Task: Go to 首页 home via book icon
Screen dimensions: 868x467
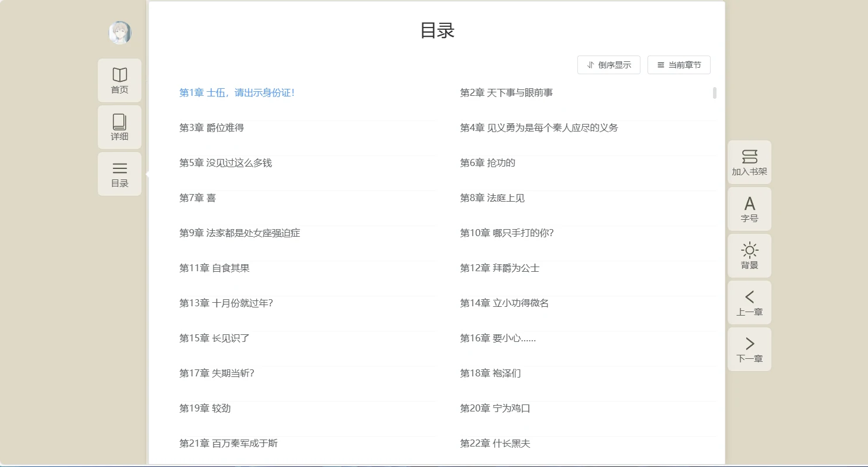Action: 120,81
